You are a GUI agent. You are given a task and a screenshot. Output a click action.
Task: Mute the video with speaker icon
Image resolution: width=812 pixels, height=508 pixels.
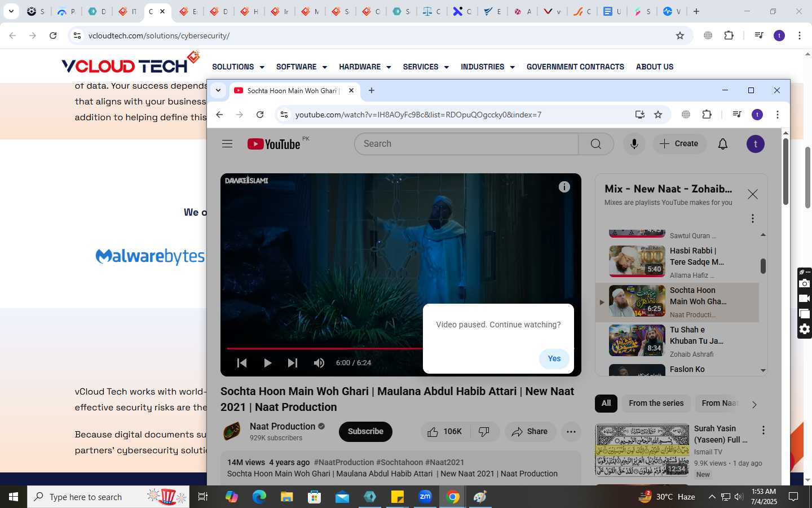pyautogui.click(x=319, y=363)
